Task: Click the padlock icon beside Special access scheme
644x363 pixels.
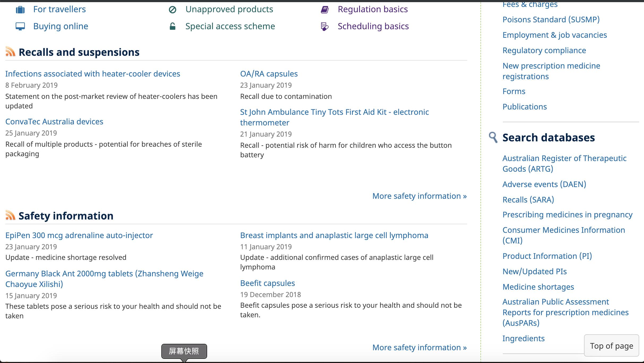Action: coord(173,26)
